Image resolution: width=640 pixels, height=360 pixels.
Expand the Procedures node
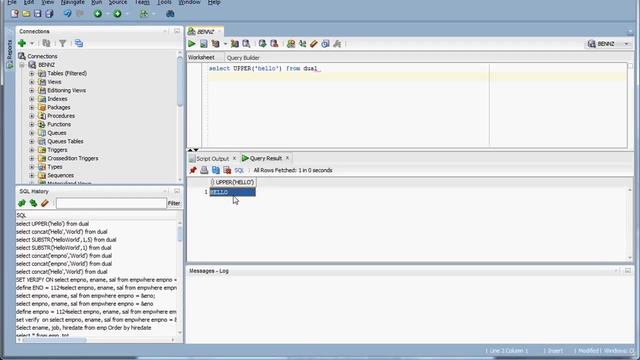32,116
